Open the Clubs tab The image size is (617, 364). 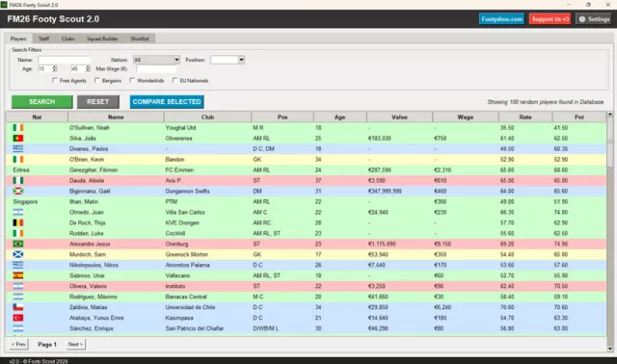coord(67,39)
